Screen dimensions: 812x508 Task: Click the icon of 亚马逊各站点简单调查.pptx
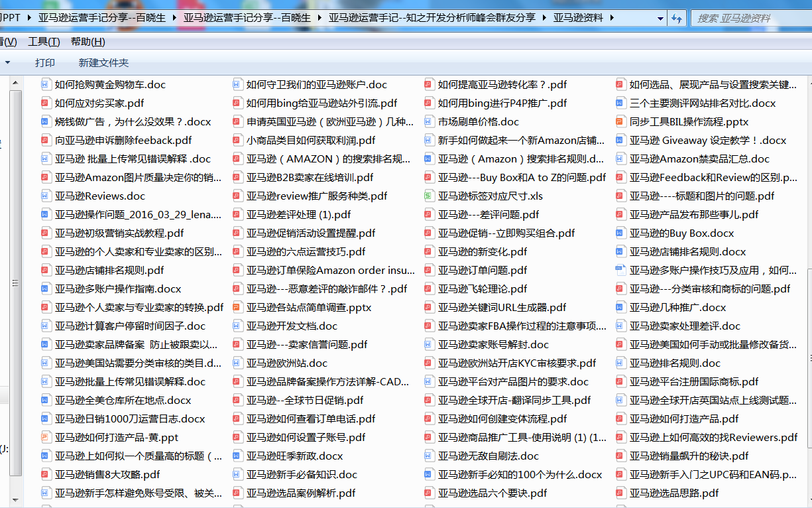click(x=237, y=307)
